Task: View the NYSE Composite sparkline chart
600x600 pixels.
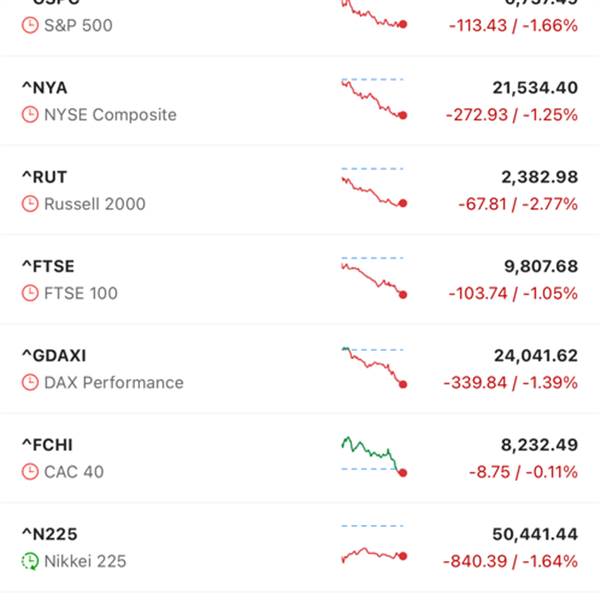Action: [373, 98]
